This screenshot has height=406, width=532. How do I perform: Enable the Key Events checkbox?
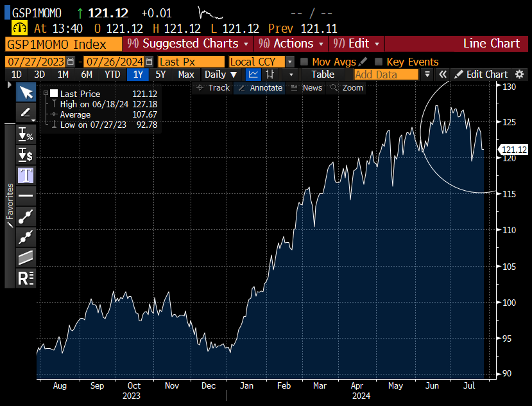(379, 62)
